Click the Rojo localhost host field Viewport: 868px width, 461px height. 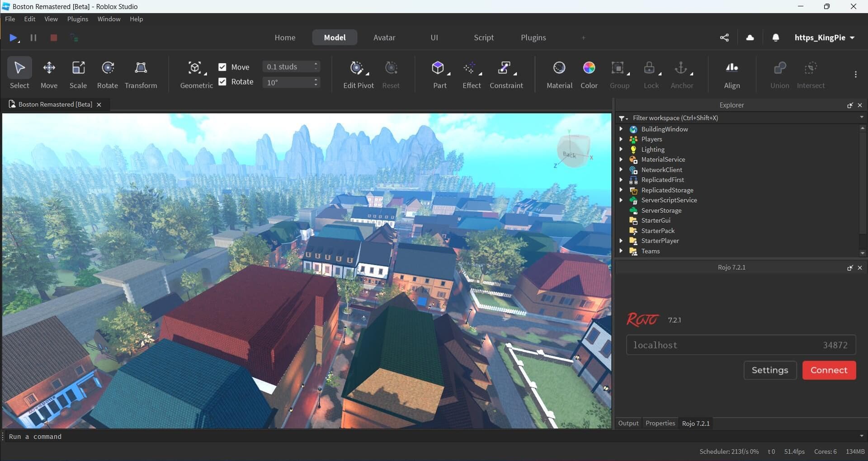pos(723,345)
